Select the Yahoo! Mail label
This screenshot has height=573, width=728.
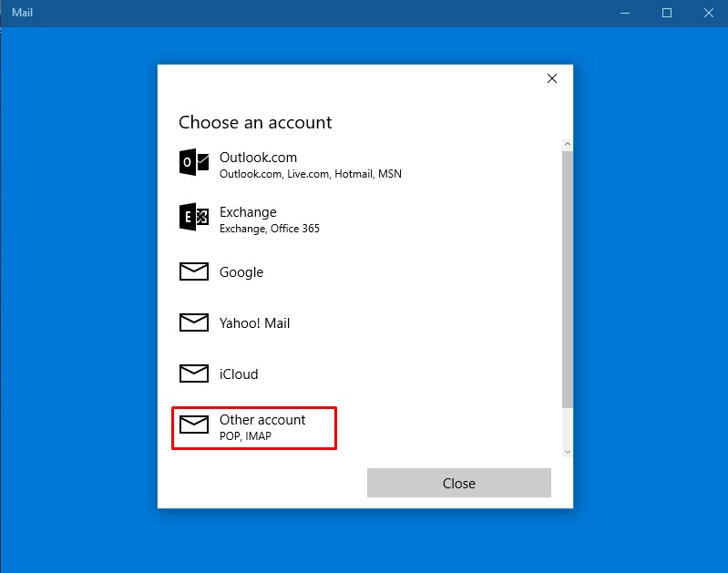(254, 323)
